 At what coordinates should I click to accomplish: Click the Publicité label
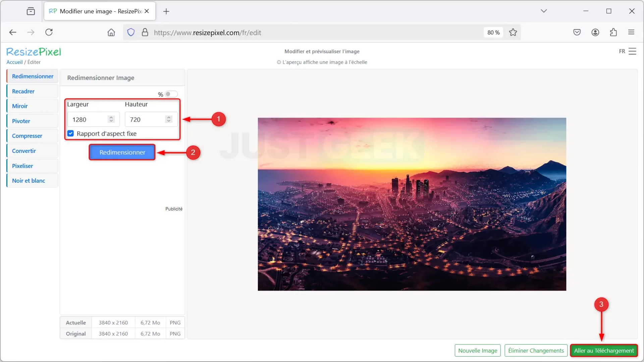(x=174, y=209)
